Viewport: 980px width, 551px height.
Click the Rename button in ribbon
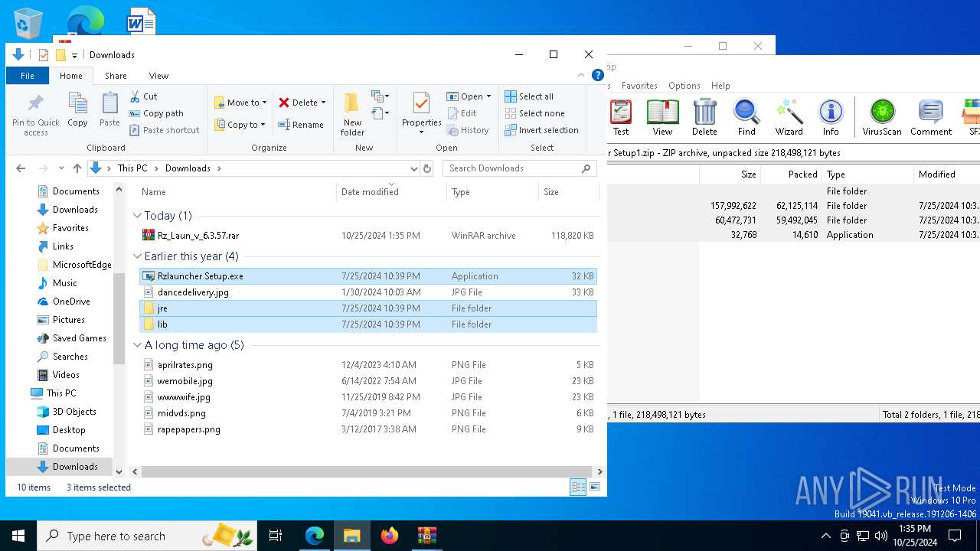coord(301,125)
